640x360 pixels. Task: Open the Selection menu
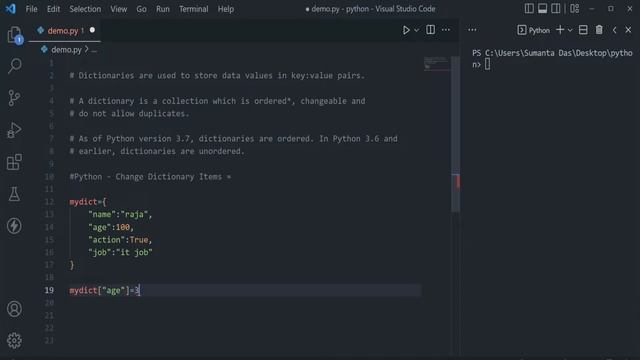tap(85, 9)
